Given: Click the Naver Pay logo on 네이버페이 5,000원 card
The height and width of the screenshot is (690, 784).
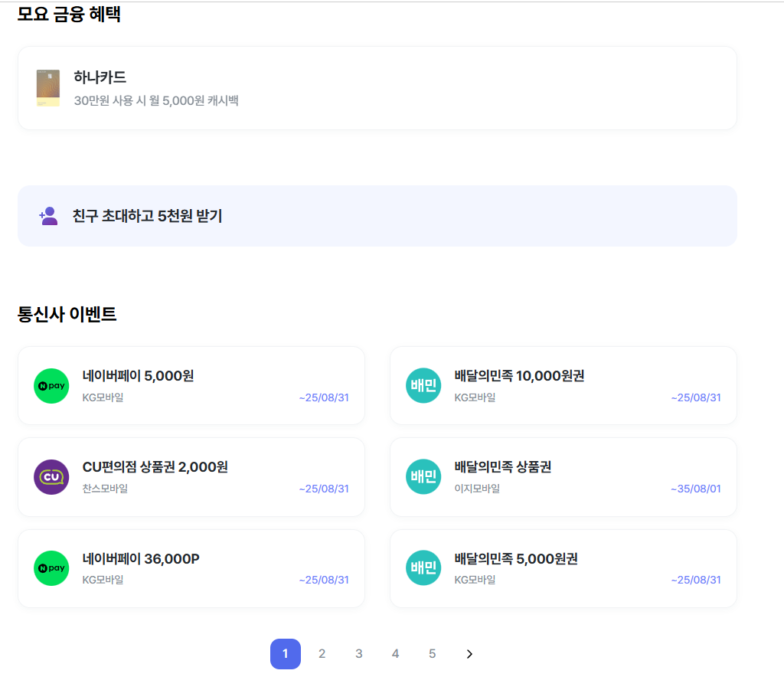Looking at the screenshot, I should tap(51, 385).
